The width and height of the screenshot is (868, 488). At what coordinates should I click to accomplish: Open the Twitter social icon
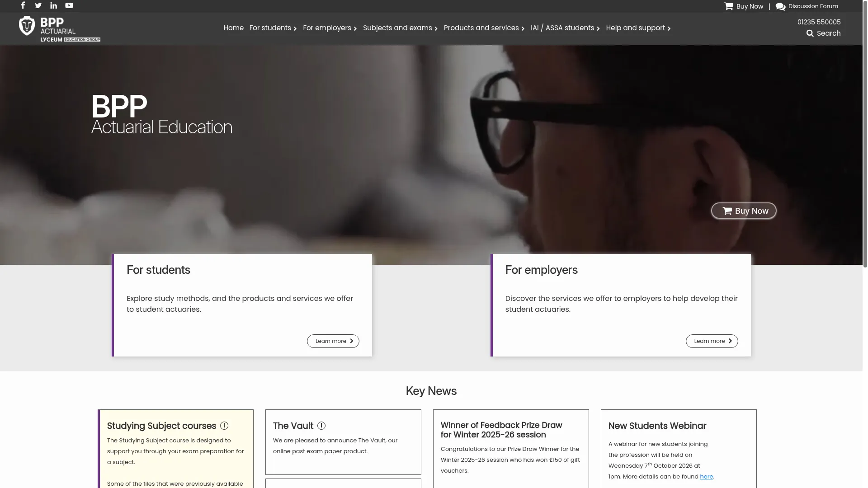[x=38, y=5]
